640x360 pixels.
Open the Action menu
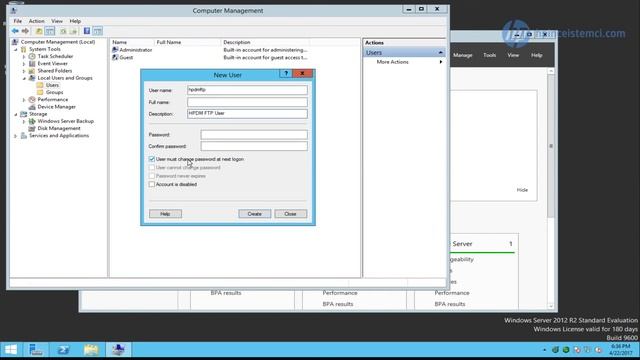pyautogui.click(x=36, y=21)
